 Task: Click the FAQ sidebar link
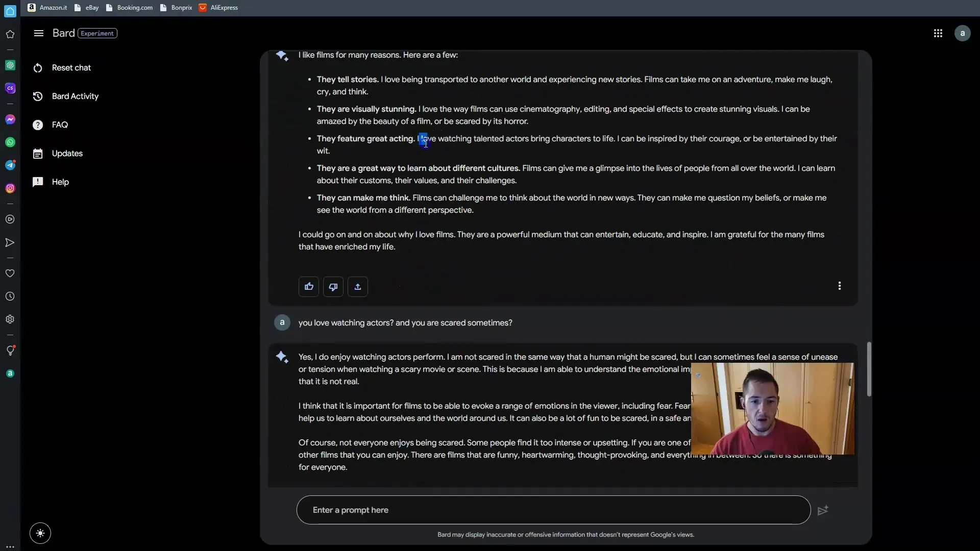coord(59,125)
